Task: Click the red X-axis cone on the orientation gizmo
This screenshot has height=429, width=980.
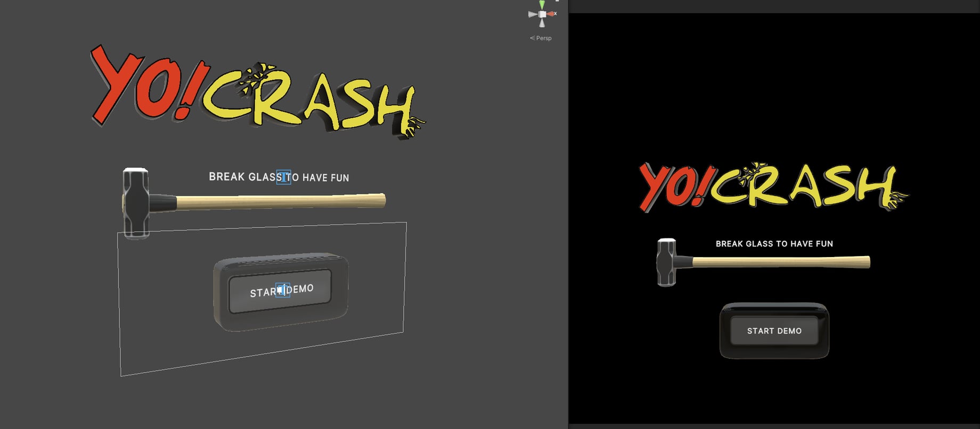Action: click(x=551, y=14)
